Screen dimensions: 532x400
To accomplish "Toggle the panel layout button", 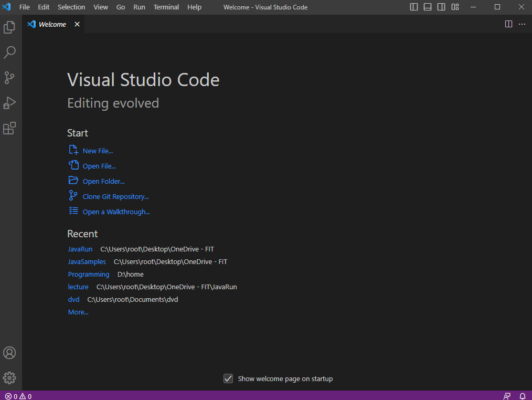I will (428, 7).
